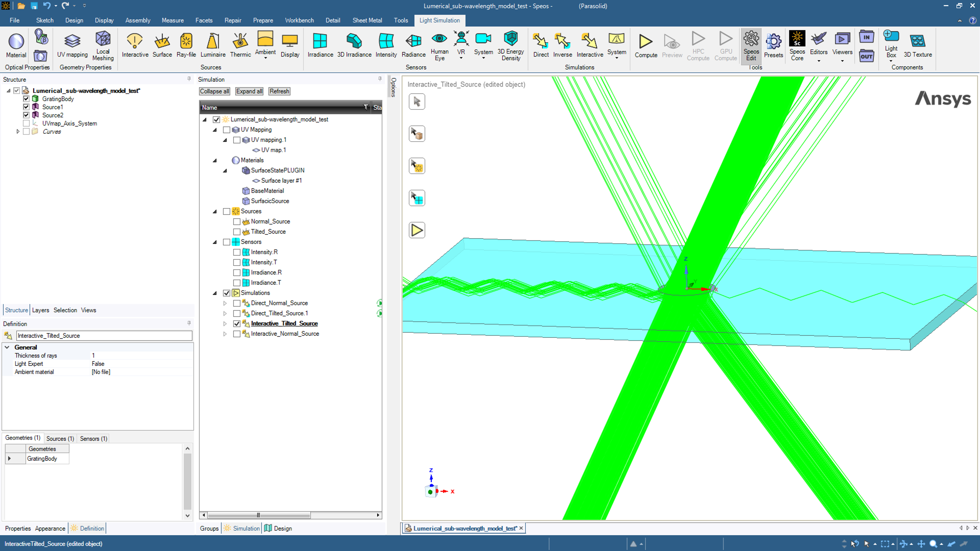The image size is (980, 551).
Task: Switch to the Sources (1) tab
Action: pos(60,438)
